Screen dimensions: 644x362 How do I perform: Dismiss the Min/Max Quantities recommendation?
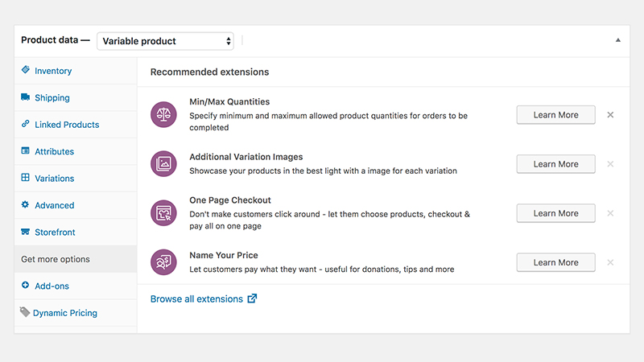tap(610, 115)
